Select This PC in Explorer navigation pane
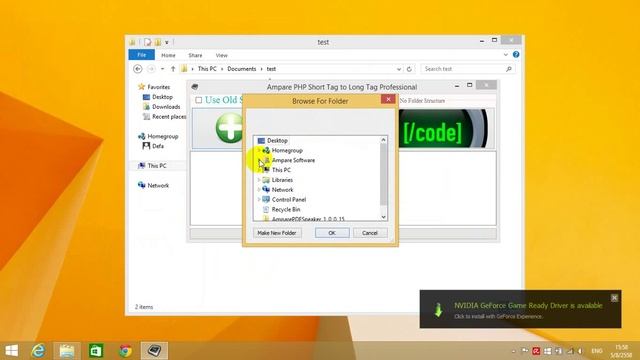Image resolution: width=640 pixels, height=360 pixels. [156, 166]
